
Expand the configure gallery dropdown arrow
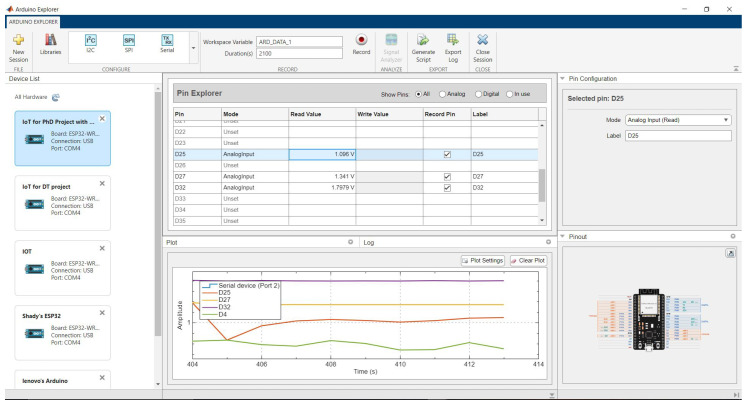pos(193,48)
